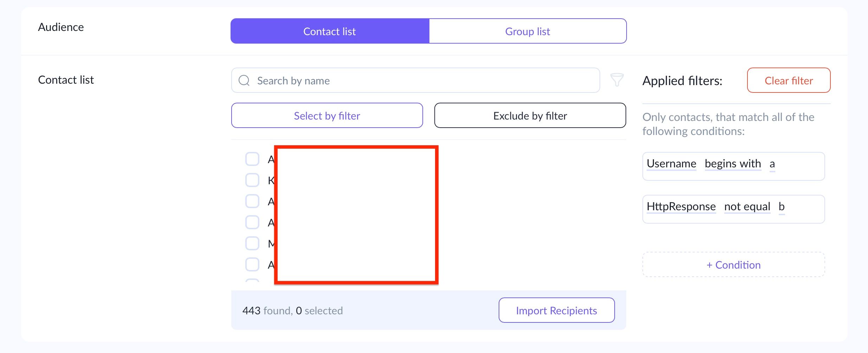Add a new filter Condition
Screen dimensions: 868x353
coord(733,265)
